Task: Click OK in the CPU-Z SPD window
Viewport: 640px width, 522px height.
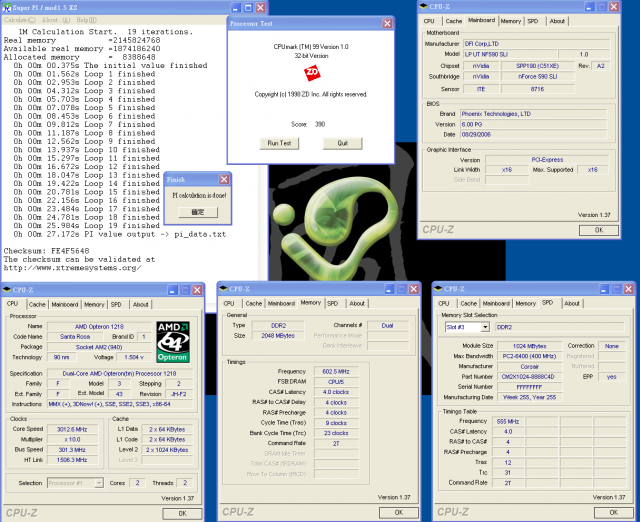Action: tap(613, 513)
